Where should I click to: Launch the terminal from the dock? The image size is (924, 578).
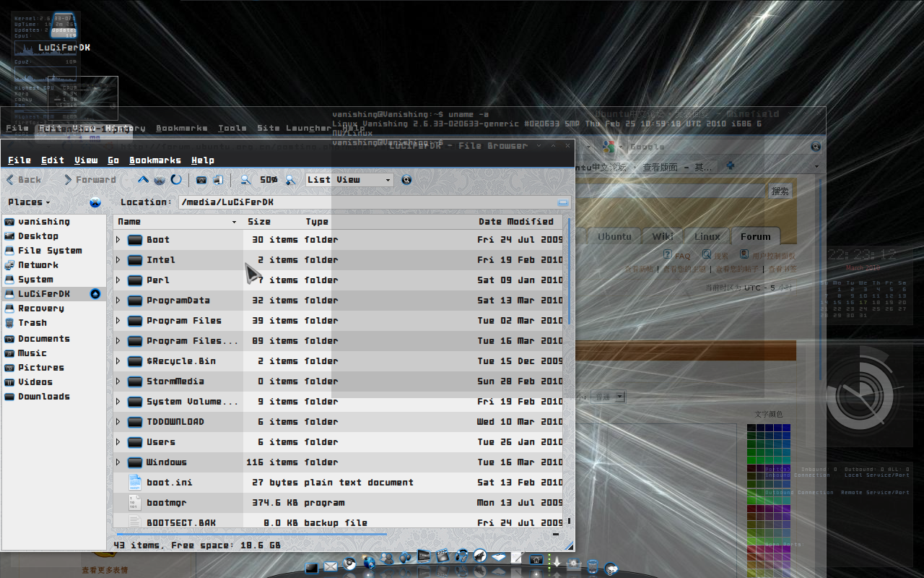312,568
